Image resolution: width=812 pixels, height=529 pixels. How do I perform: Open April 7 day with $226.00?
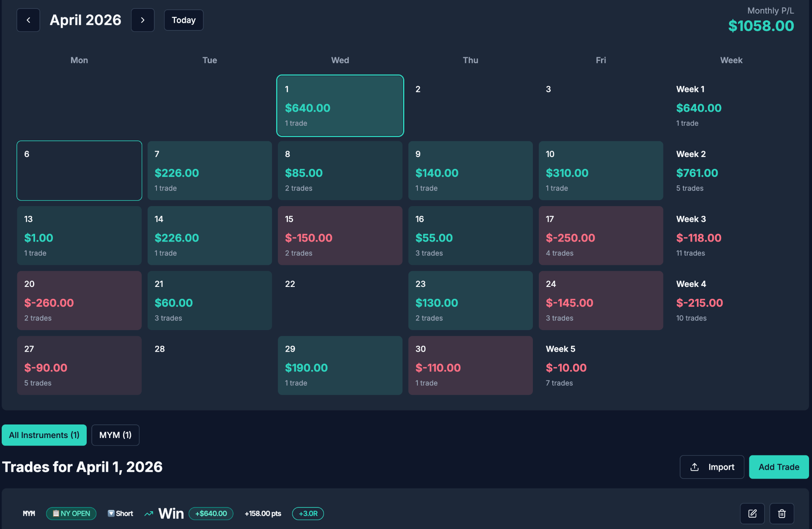209,171
